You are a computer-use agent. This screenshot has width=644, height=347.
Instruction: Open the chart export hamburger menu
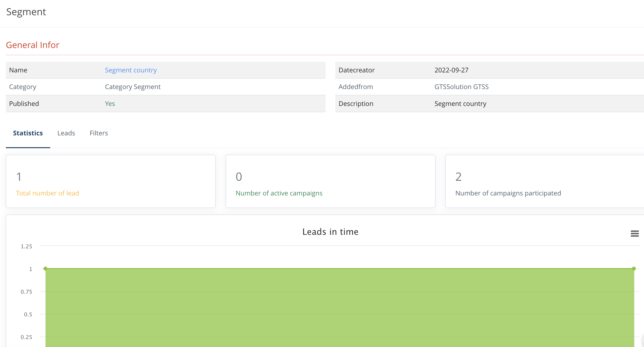click(635, 233)
